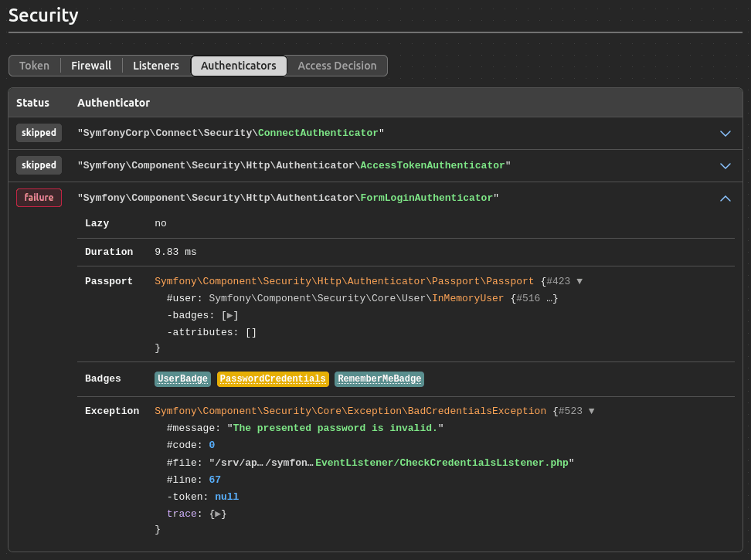Screen dimensions: 751x560
Task: Click the line number 67
Action: [215, 480]
